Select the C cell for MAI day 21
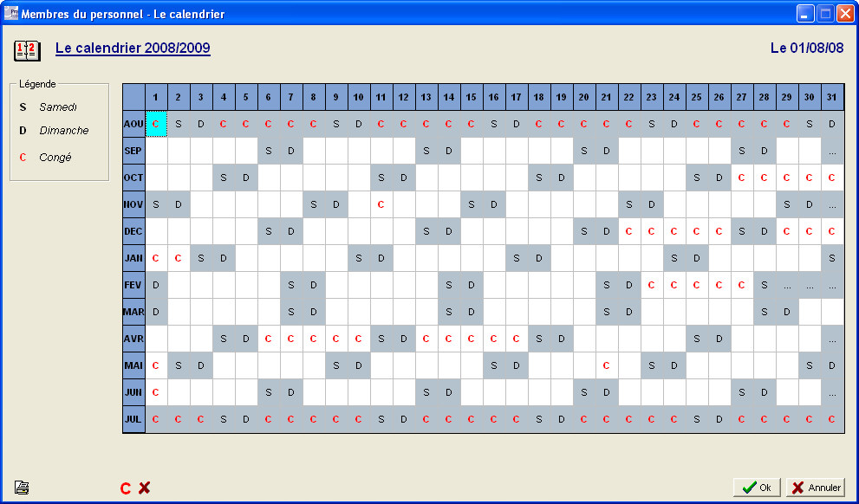The image size is (859, 504). click(606, 365)
